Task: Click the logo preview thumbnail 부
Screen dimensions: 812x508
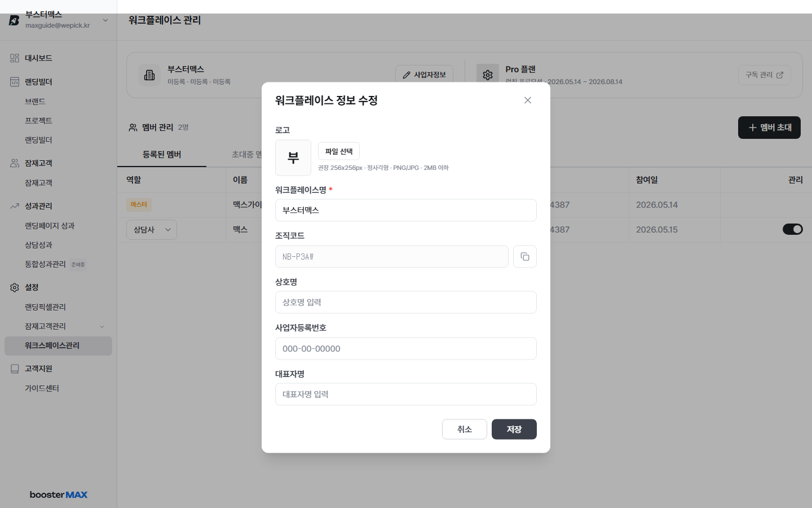Action: (x=293, y=158)
